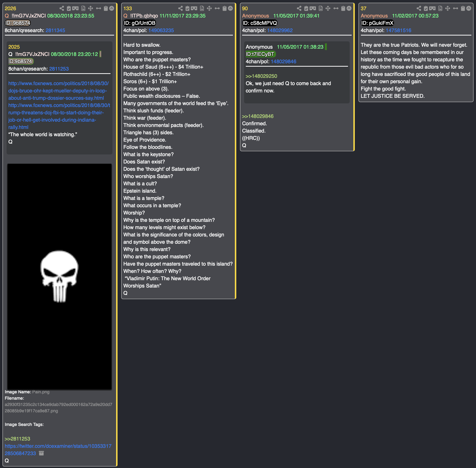Follow the >>148029250 reply reference

tap(261, 76)
